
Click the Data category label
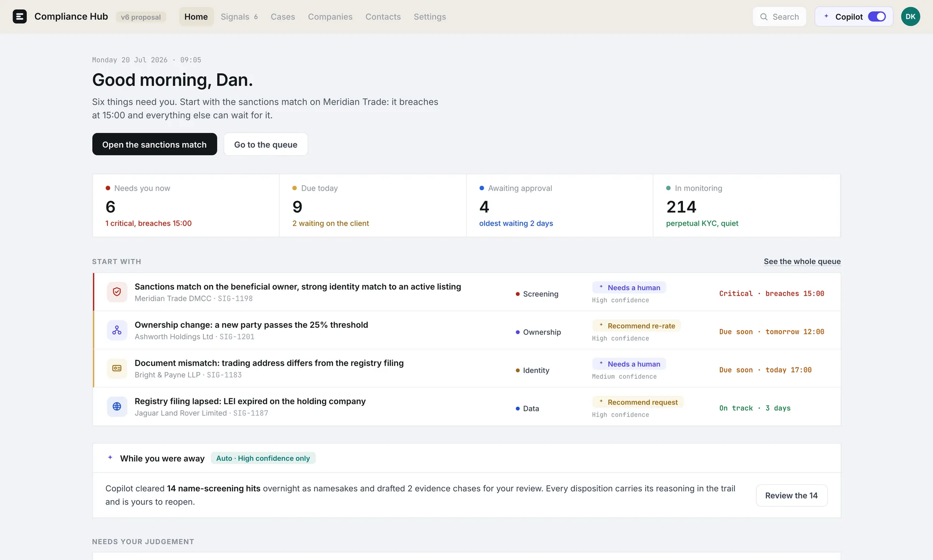pyautogui.click(x=527, y=409)
